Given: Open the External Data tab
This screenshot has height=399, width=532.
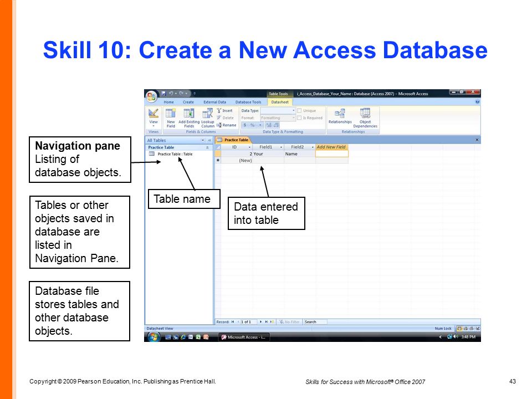Looking at the screenshot, I should 215,102.
